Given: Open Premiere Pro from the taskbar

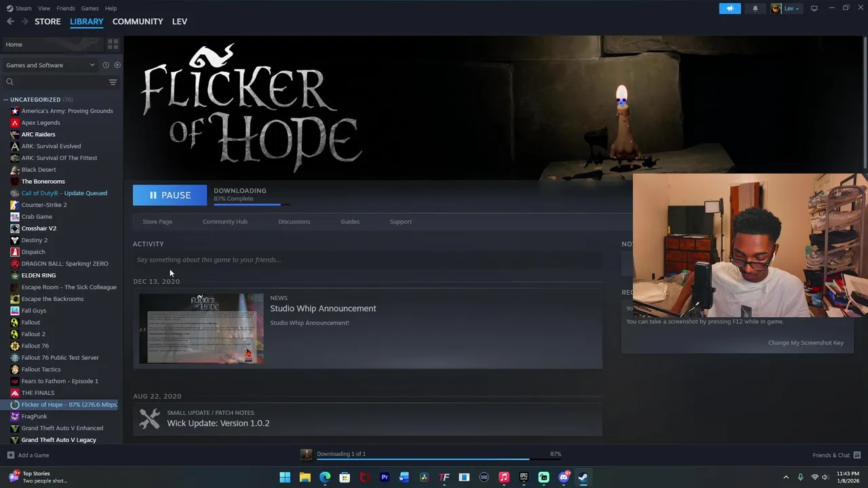Looking at the screenshot, I should pos(384,477).
